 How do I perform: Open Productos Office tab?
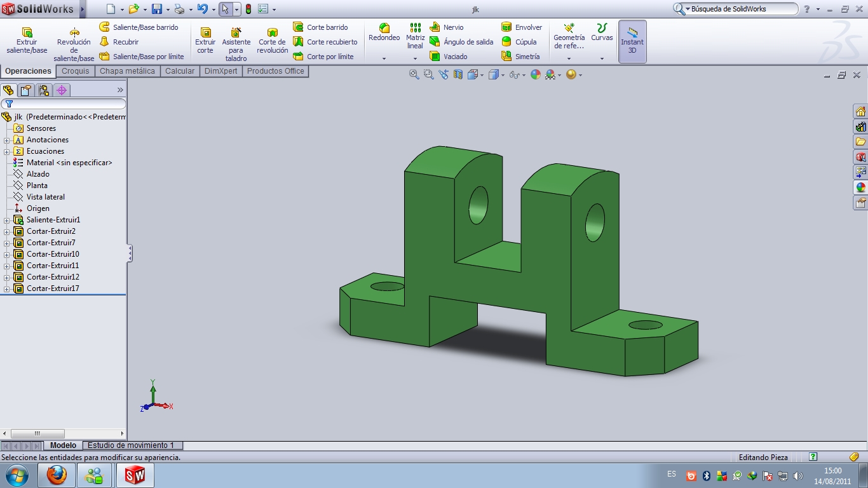(275, 71)
